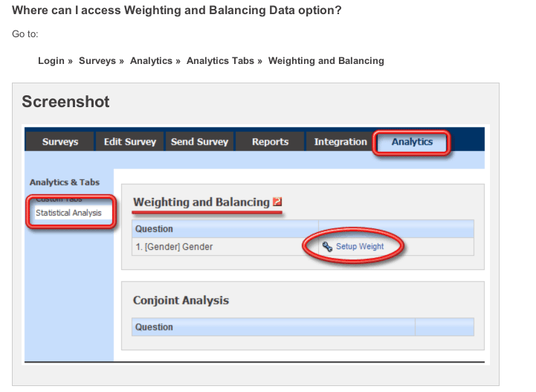Image resolution: width=536 pixels, height=392 pixels.
Task: Open Statistical Analysis in the sidebar
Action: pyautogui.click(x=70, y=213)
